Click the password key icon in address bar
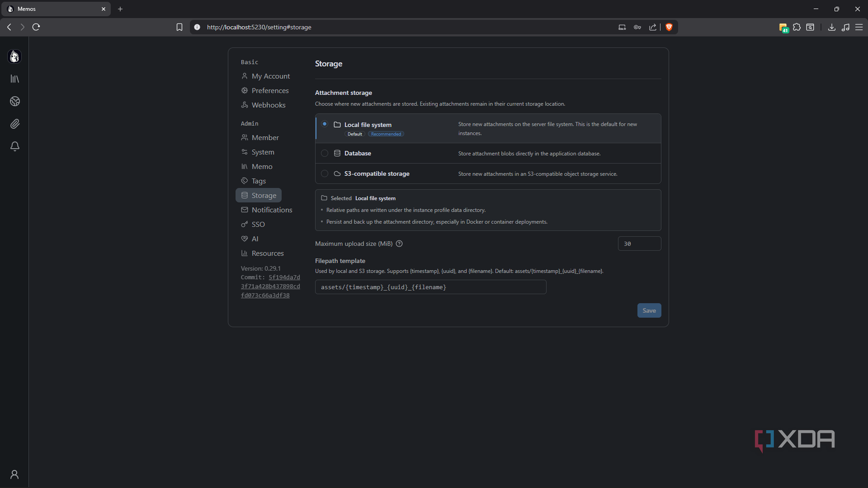 tap(638, 27)
